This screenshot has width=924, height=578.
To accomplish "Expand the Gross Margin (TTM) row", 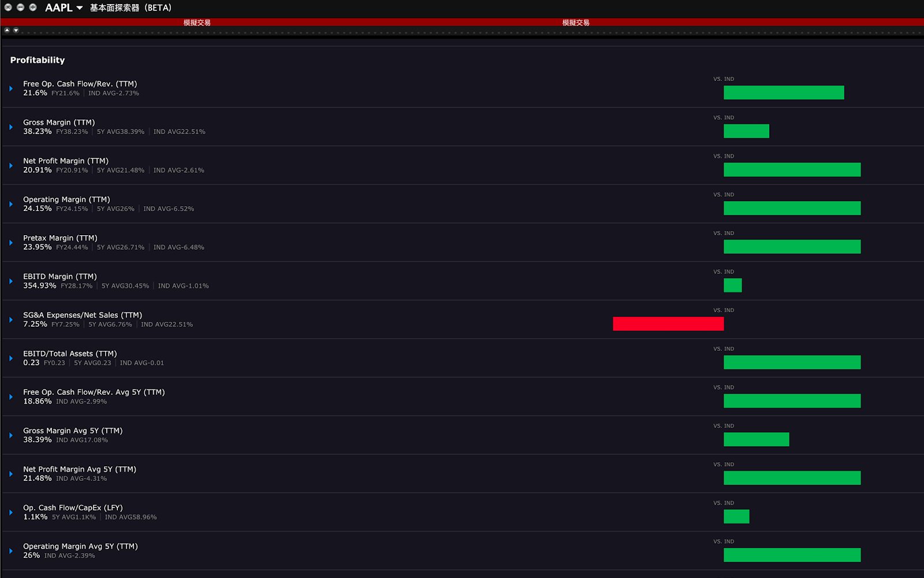I will coord(11,127).
